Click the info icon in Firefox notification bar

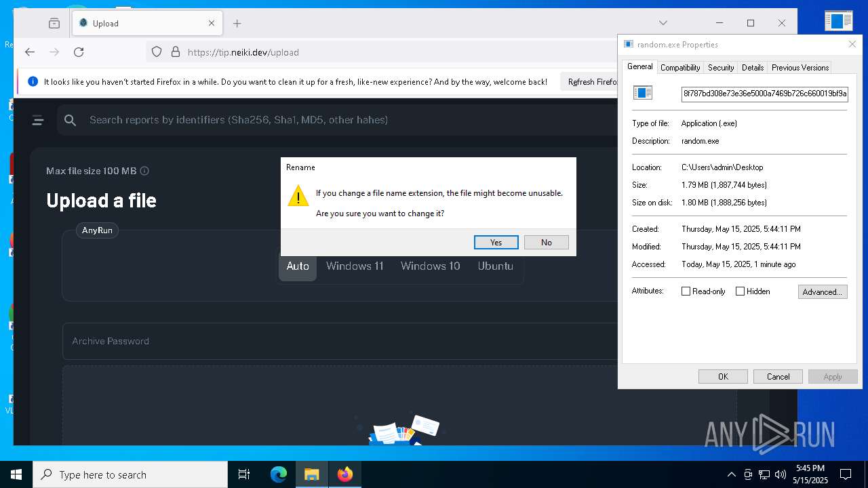click(x=33, y=82)
